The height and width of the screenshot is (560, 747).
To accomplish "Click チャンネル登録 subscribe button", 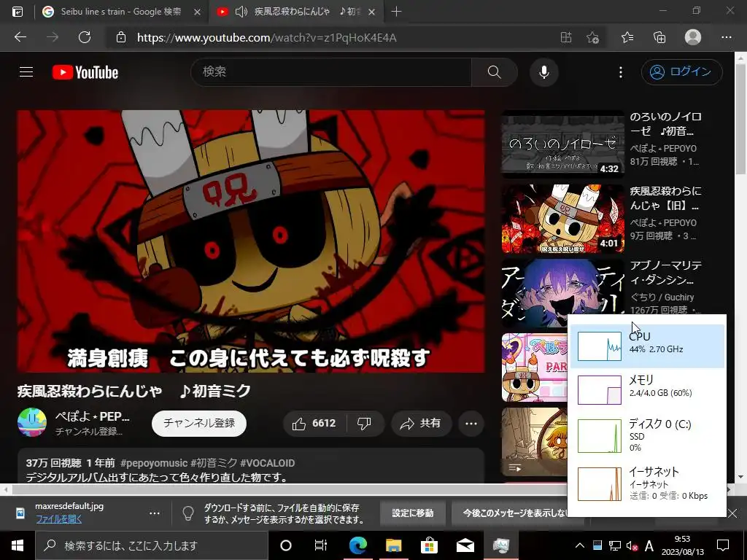I will [x=199, y=423].
